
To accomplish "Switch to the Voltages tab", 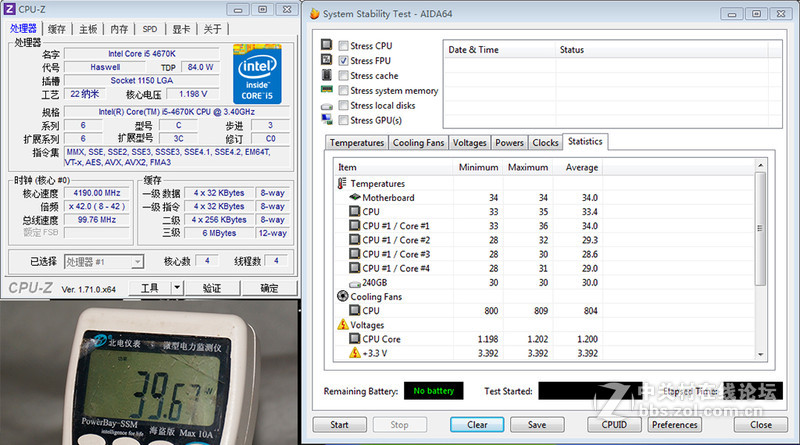I will 469,143.
